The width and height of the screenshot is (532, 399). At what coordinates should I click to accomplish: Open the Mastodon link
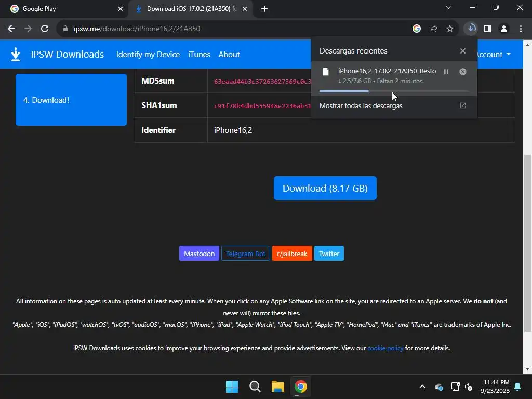click(x=199, y=254)
